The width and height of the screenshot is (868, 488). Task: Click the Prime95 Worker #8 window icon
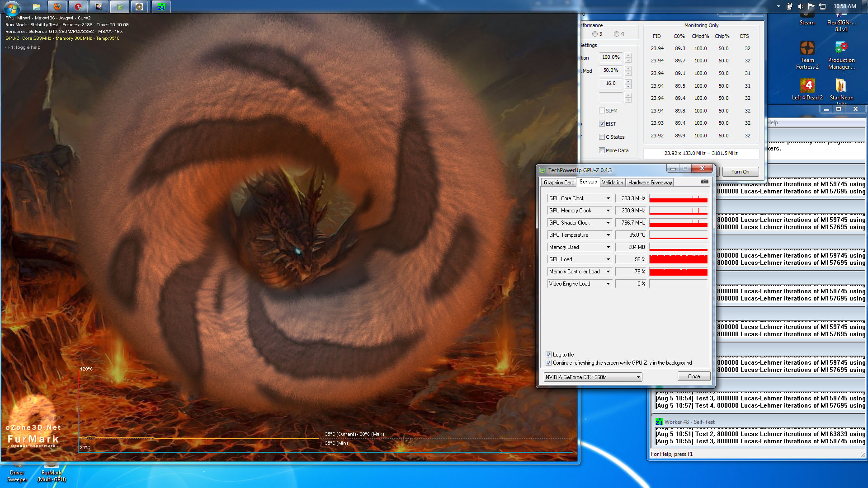pyautogui.click(x=659, y=422)
